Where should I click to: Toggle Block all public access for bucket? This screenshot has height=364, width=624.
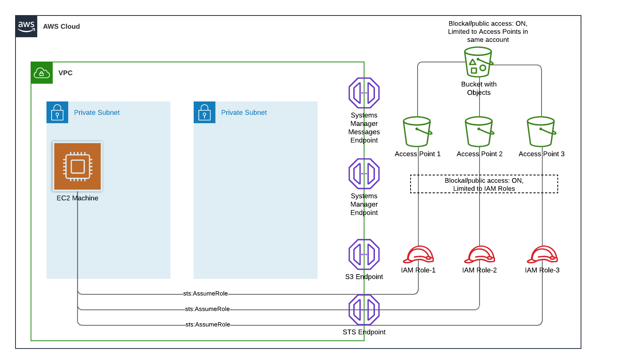tap(487, 23)
